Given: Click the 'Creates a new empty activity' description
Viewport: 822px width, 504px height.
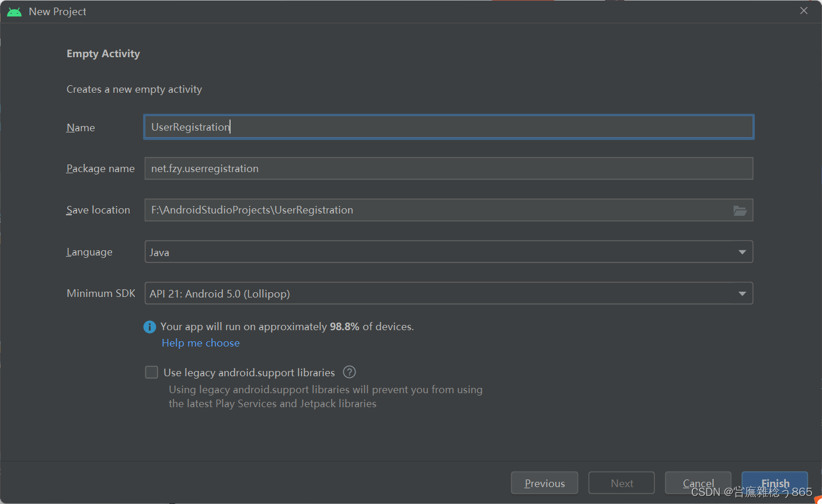Looking at the screenshot, I should [x=134, y=89].
